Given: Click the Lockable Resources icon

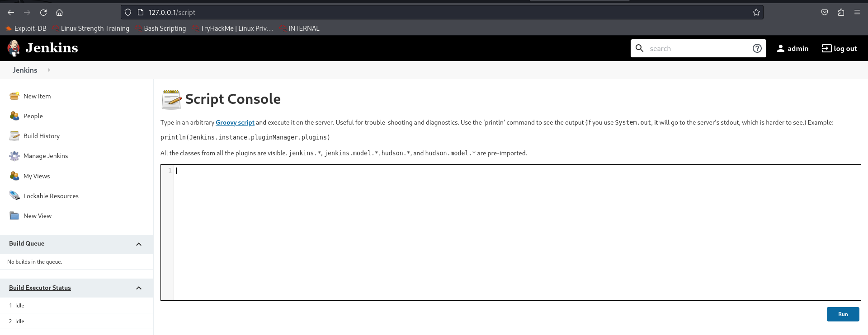Looking at the screenshot, I should [x=14, y=195].
